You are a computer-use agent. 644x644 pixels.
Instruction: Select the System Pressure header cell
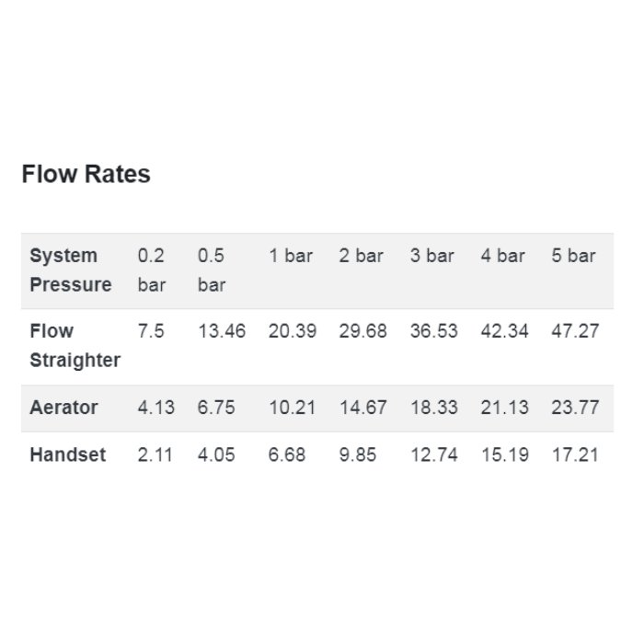pyautogui.click(x=71, y=270)
